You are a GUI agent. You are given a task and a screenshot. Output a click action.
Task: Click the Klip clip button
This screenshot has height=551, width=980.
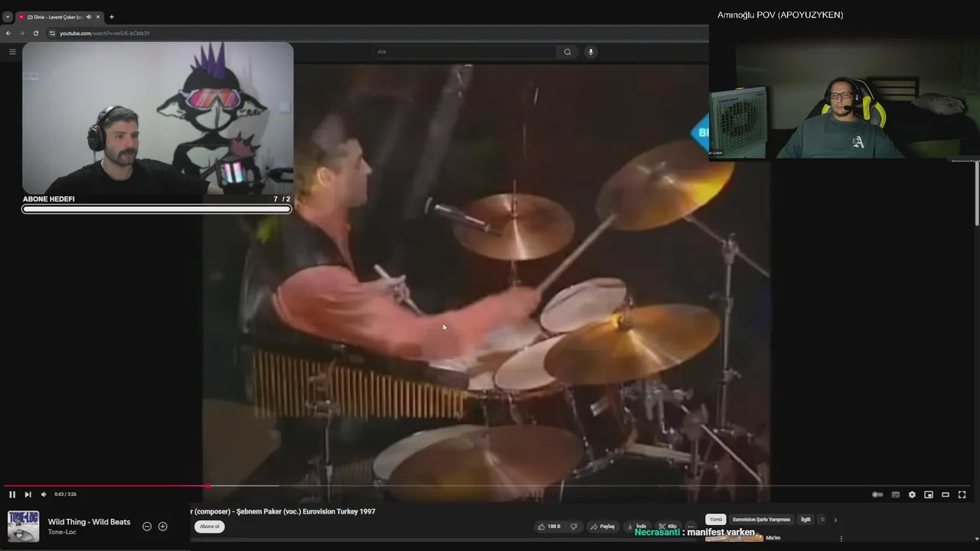coord(668,527)
